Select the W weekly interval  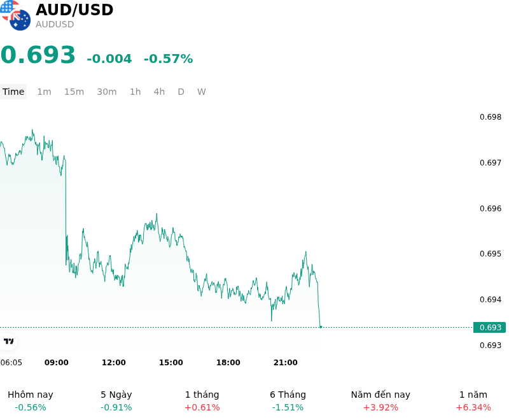coord(202,92)
